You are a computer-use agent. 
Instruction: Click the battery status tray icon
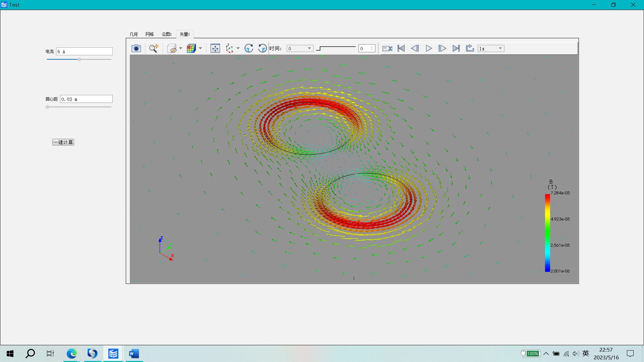point(556,354)
